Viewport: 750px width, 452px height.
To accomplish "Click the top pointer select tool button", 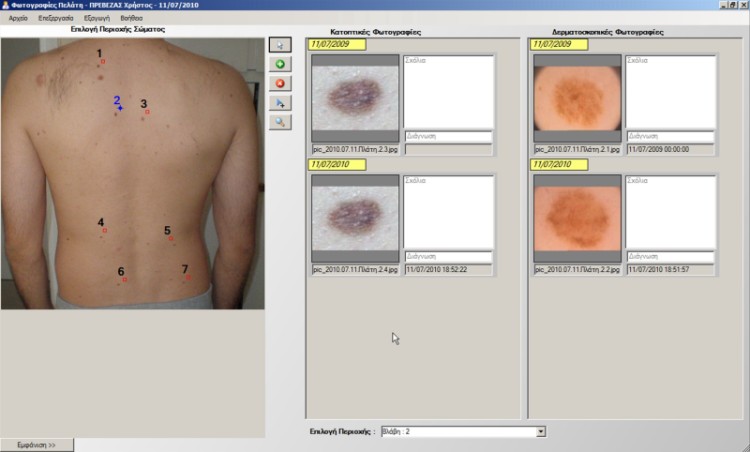I will click(280, 45).
